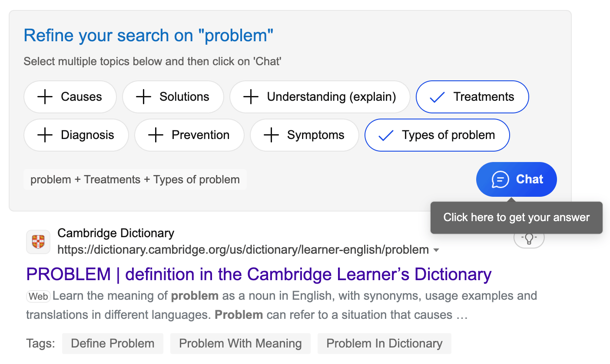Click the plus icon on Diagnosis chip

point(45,135)
